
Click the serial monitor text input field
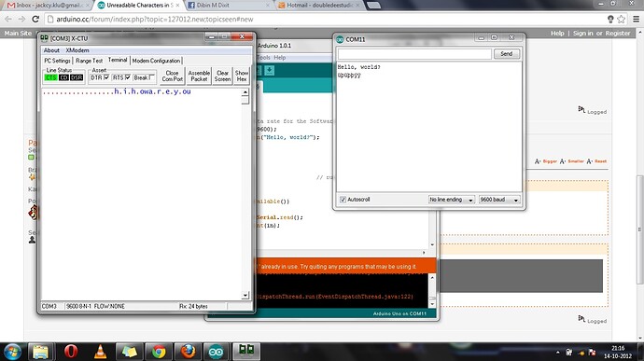pos(414,54)
